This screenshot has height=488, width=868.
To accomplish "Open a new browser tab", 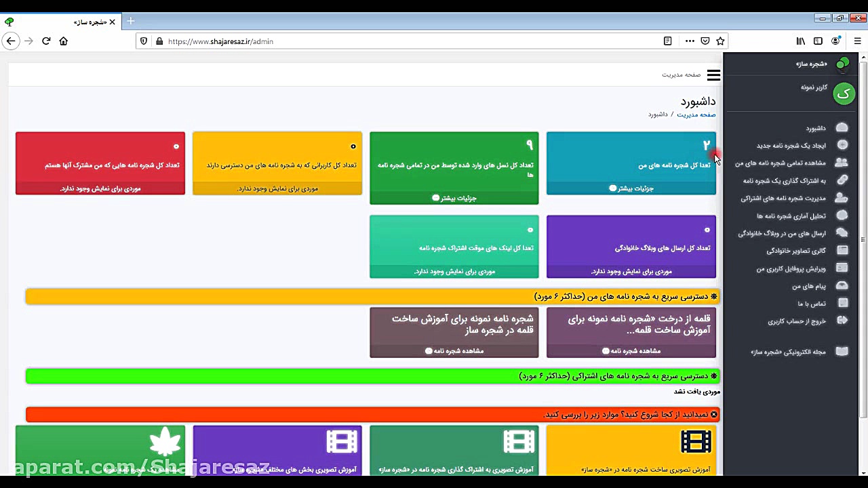I will click(x=130, y=21).
